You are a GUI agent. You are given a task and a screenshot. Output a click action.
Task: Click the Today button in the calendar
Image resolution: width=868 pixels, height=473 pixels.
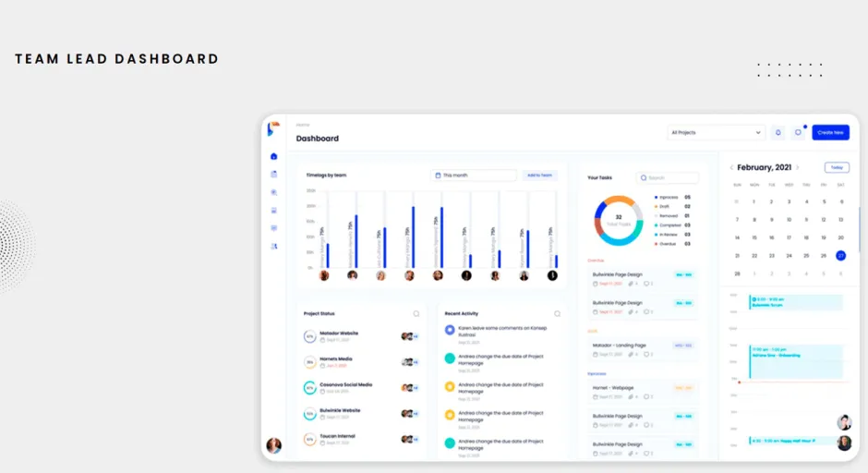click(837, 167)
